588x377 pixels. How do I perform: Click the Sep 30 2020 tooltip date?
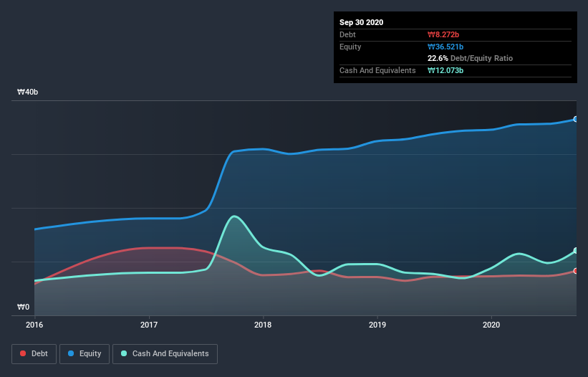pos(362,22)
